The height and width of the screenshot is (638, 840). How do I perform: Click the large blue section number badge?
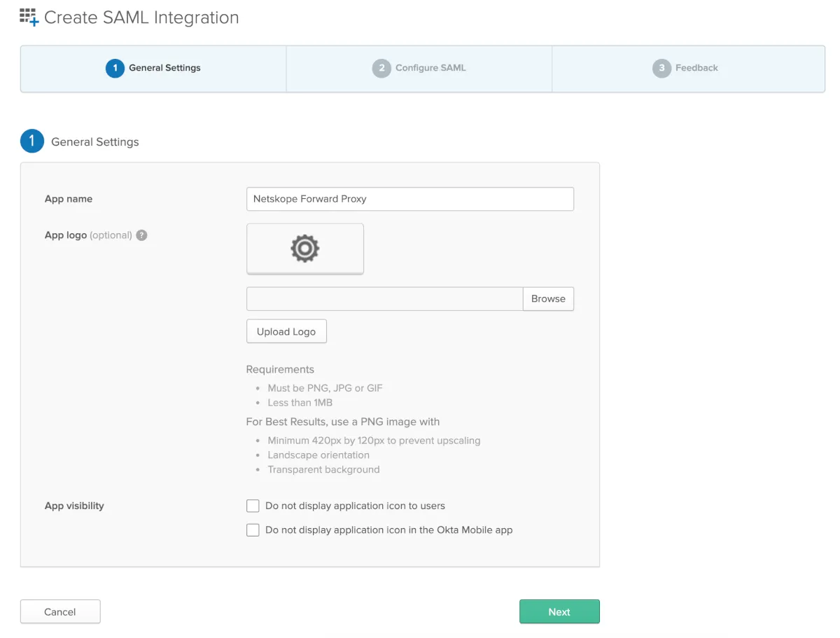point(32,141)
